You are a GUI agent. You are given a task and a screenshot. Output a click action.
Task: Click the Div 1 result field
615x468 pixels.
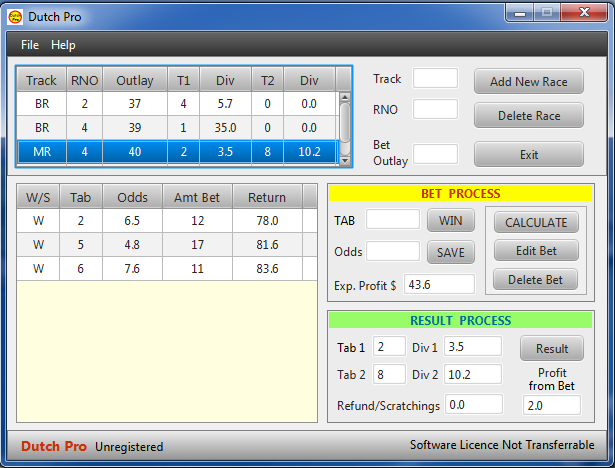(473, 346)
